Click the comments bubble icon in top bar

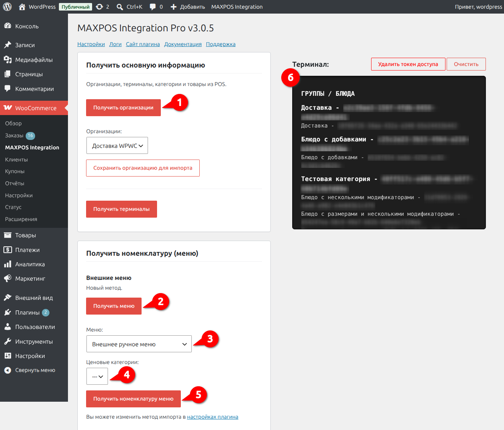click(153, 7)
